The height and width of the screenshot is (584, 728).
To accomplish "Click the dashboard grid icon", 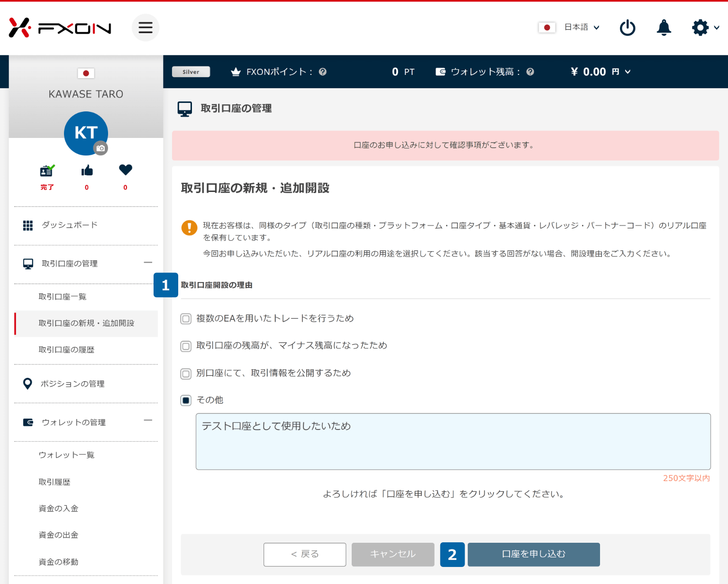I will pos(28,226).
